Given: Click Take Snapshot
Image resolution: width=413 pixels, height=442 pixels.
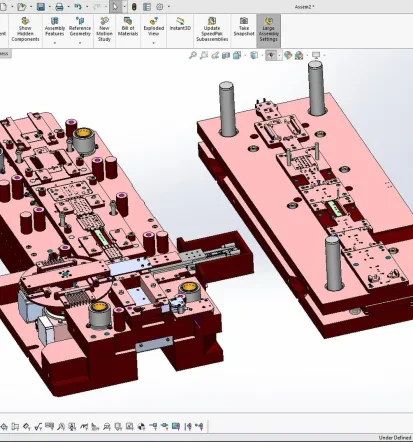Looking at the screenshot, I should click(244, 27).
